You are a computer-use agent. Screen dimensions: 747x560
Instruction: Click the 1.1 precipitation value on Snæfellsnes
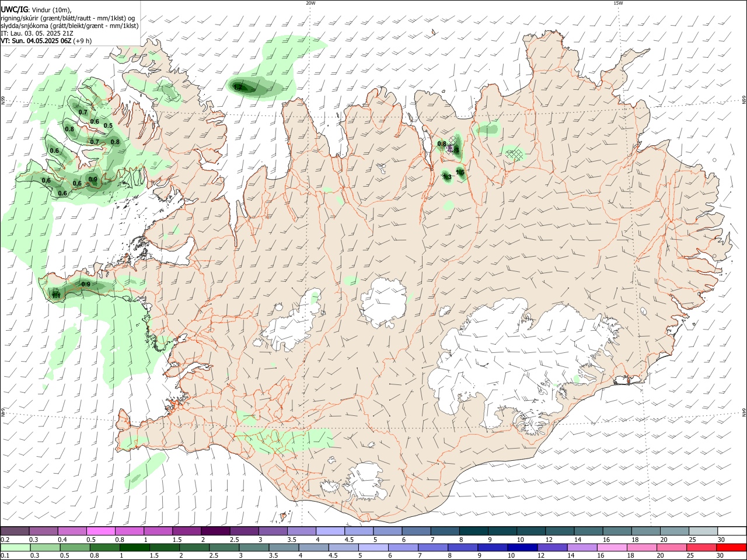point(56,296)
